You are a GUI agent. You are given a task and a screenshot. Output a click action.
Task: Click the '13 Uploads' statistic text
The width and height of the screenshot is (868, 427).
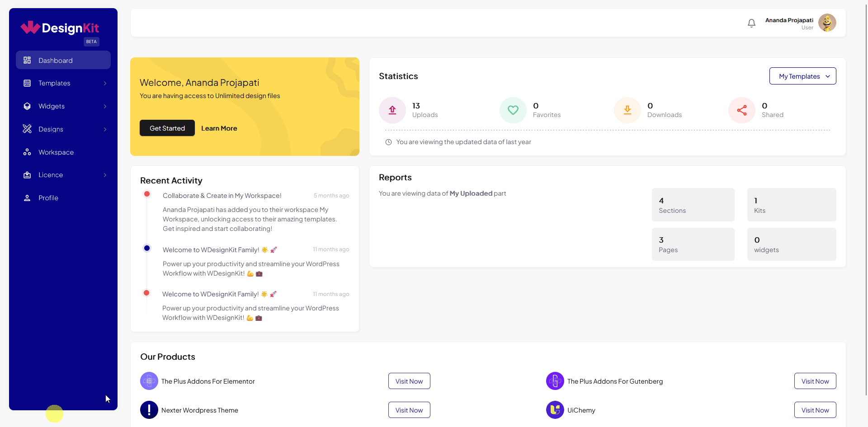425,110
